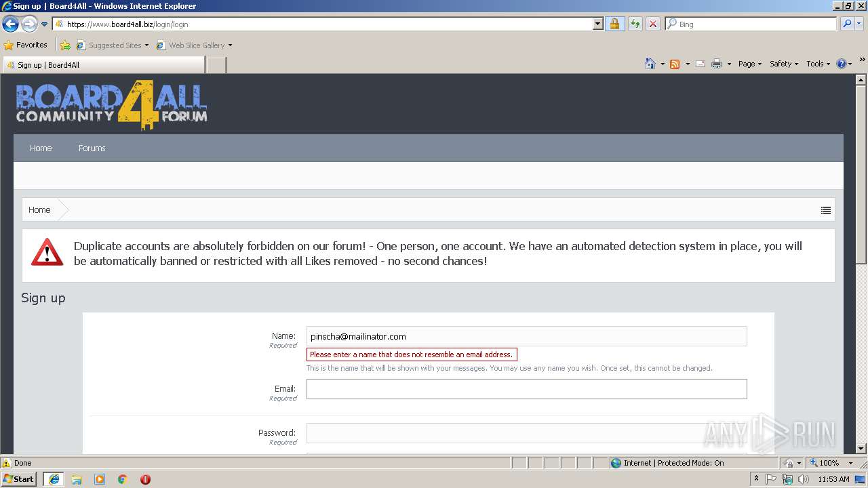Click the Stop loading icon
The height and width of the screenshot is (488, 868).
pyautogui.click(x=652, y=24)
